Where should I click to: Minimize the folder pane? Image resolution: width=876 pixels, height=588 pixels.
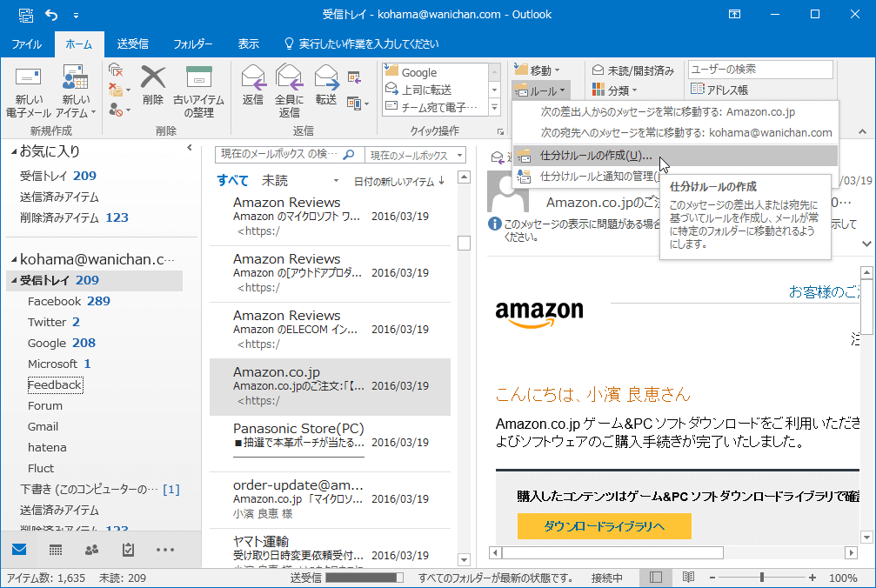point(190,148)
